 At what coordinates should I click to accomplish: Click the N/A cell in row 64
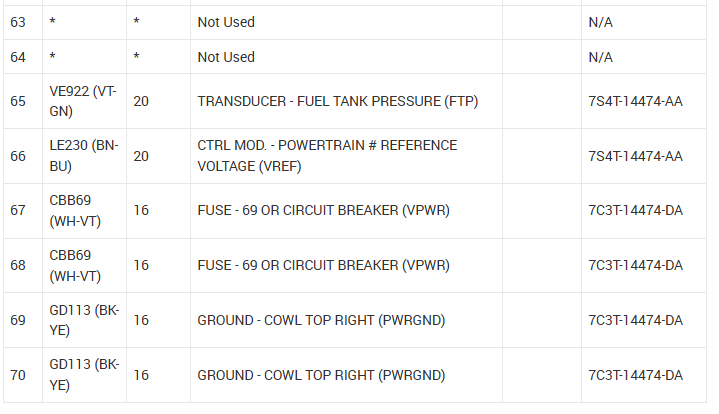pyautogui.click(x=601, y=57)
